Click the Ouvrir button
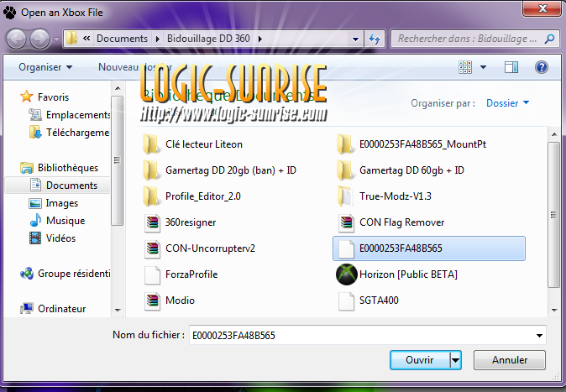 point(420,360)
